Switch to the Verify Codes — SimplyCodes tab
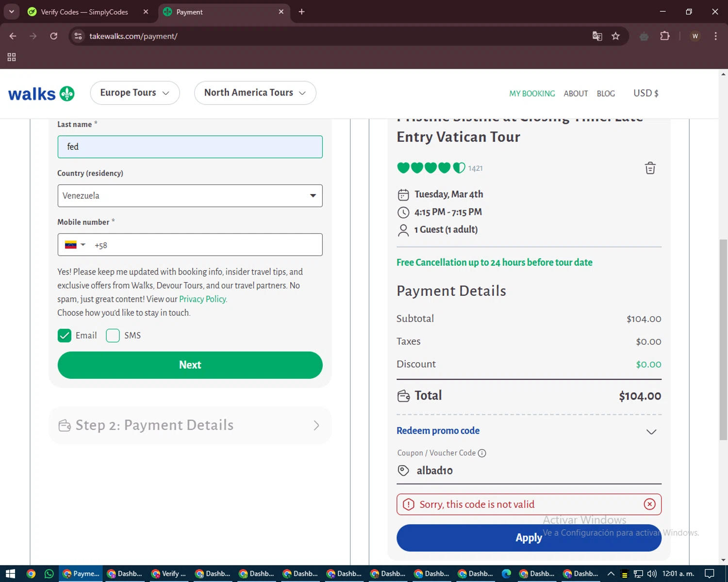The height and width of the screenshot is (582, 728). click(84, 12)
